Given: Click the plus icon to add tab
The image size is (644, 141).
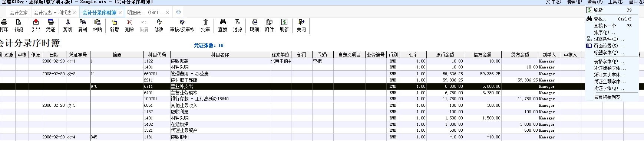Looking at the screenshot, I should pyautogui.click(x=178, y=12).
